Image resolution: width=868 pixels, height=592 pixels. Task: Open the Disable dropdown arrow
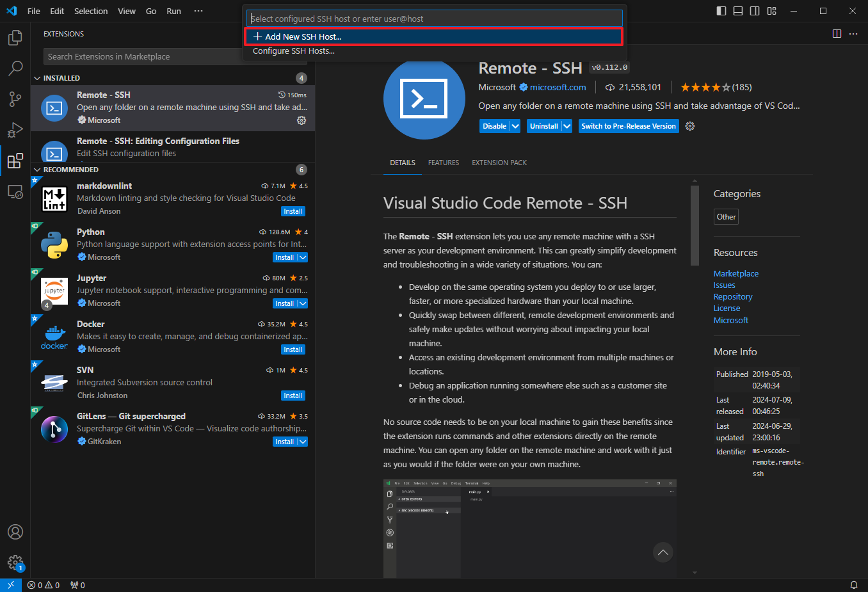515,126
